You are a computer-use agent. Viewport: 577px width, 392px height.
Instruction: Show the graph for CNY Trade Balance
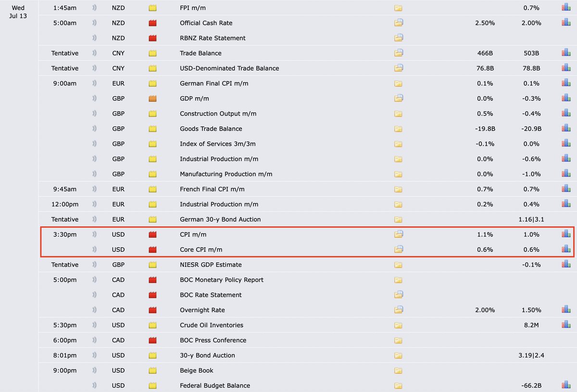click(x=566, y=53)
